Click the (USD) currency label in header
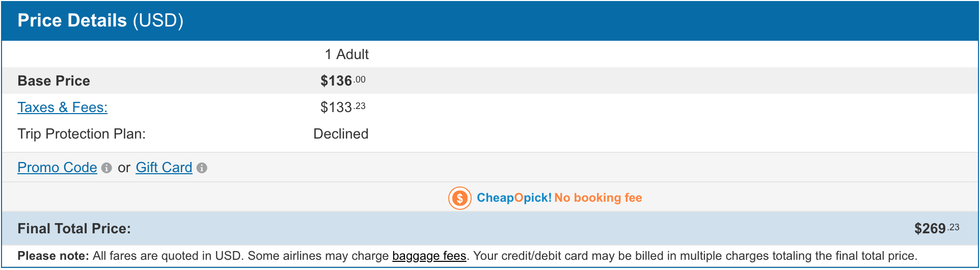Image resolution: width=980 pixels, height=270 pixels. [158, 20]
